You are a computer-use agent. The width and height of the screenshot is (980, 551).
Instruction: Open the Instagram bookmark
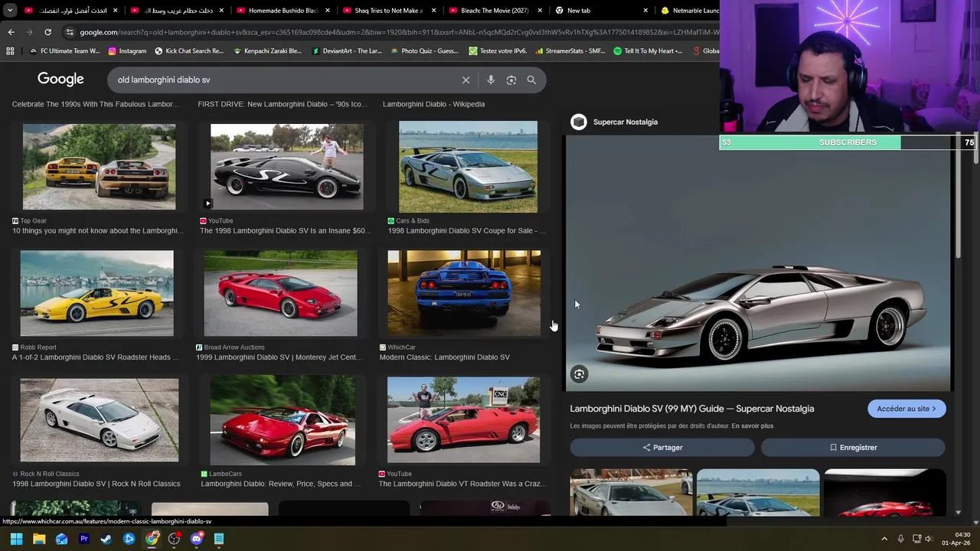[127, 51]
